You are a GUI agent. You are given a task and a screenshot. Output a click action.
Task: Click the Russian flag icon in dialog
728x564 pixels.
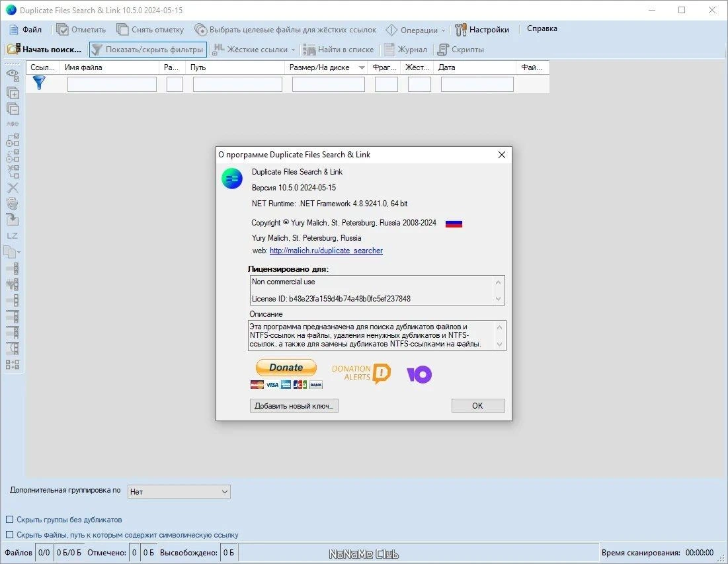tap(454, 223)
